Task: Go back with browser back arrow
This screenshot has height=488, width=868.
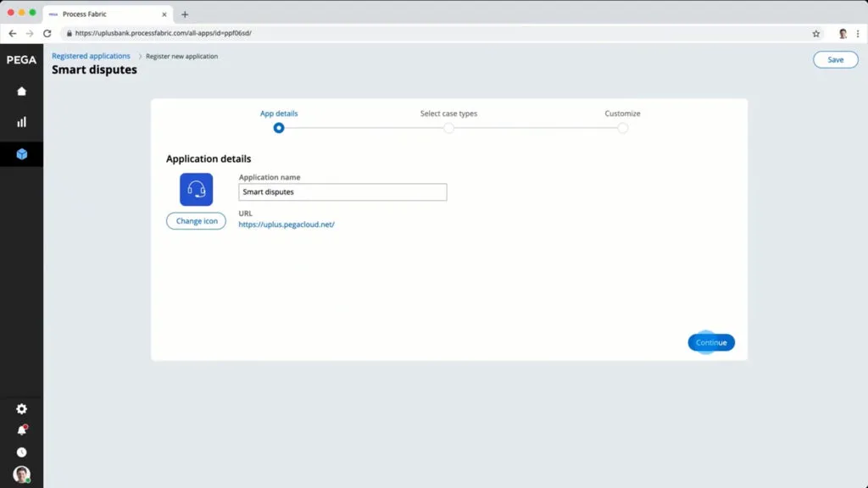Action: 12,33
